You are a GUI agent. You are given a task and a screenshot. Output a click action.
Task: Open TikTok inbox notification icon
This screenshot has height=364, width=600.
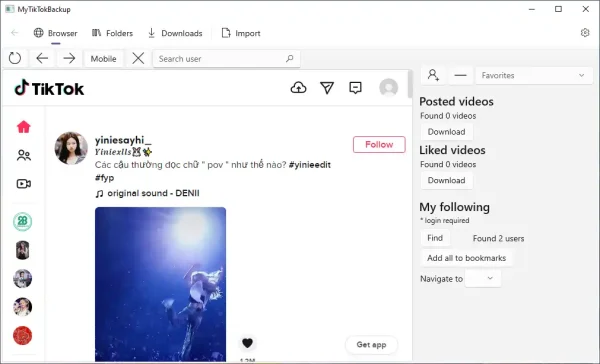coord(355,88)
